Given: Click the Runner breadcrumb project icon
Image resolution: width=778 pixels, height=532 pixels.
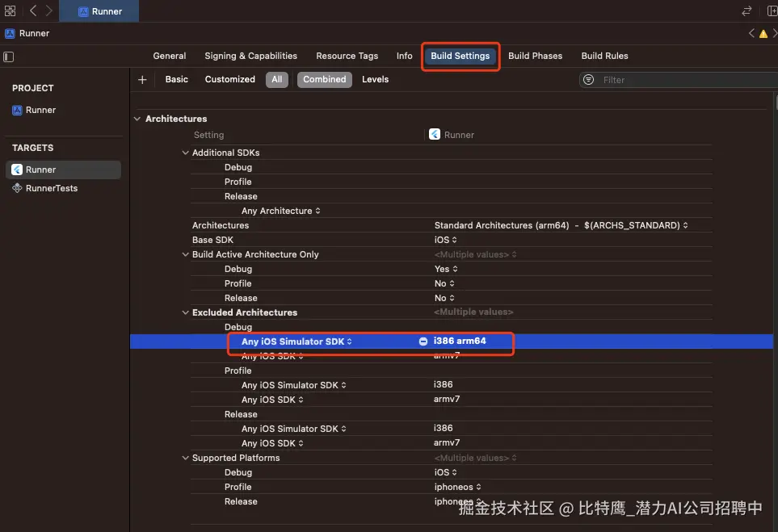Looking at the screenshot, I should (10, 33).
